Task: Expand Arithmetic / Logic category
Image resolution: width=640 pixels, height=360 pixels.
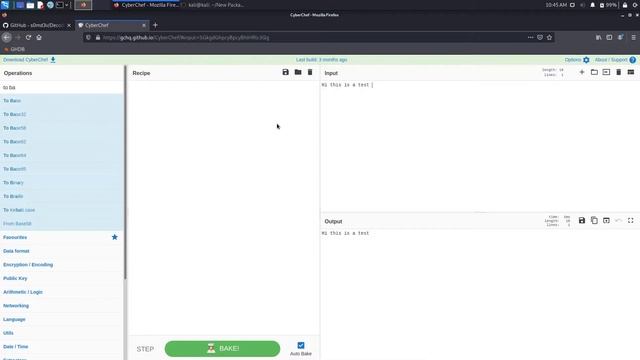Action: click(x=62, y=292)
